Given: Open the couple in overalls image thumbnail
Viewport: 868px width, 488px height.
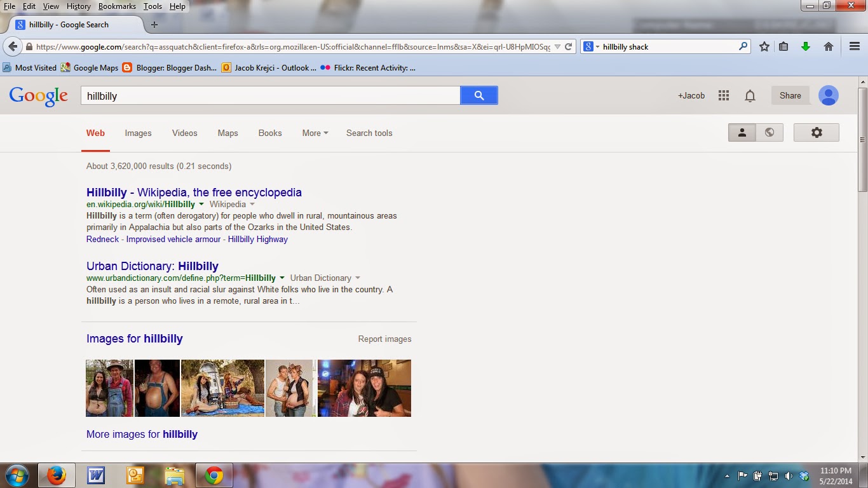Looking at the screenshot, I should (110, 388).
